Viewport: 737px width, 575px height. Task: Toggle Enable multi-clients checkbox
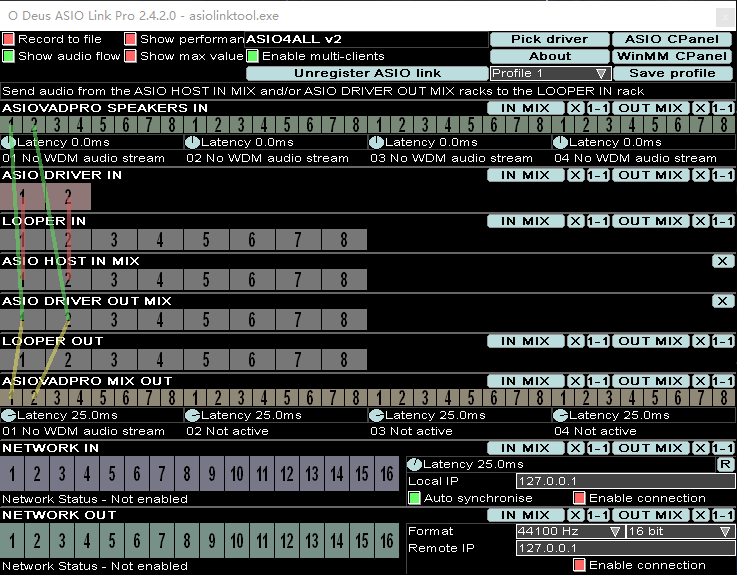pos(252,56)
